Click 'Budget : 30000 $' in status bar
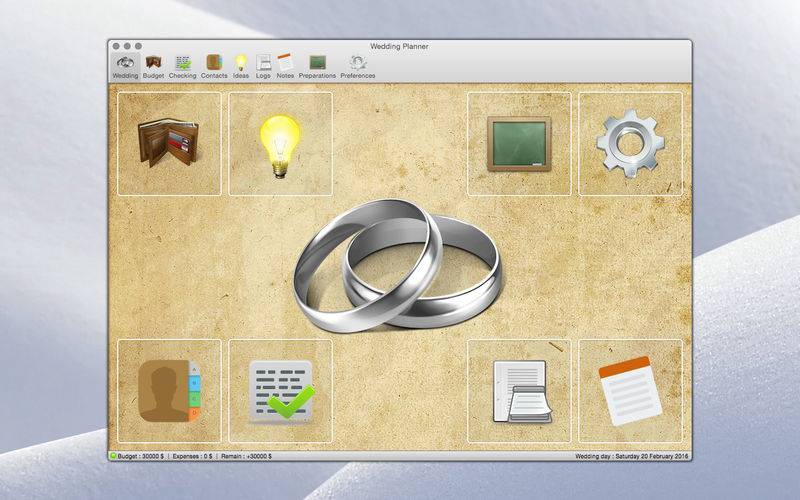This screenshot has width=800, height=500. tap(141, 456)
